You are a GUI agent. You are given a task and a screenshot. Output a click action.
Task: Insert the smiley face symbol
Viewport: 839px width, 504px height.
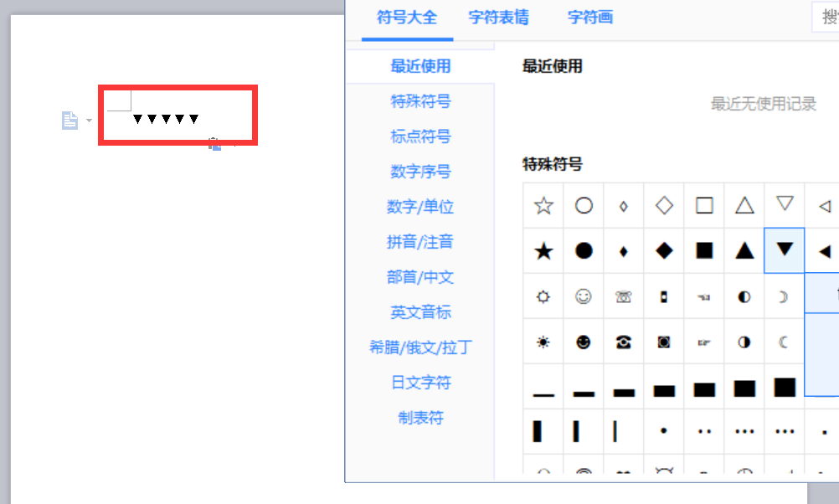(583, 296)
